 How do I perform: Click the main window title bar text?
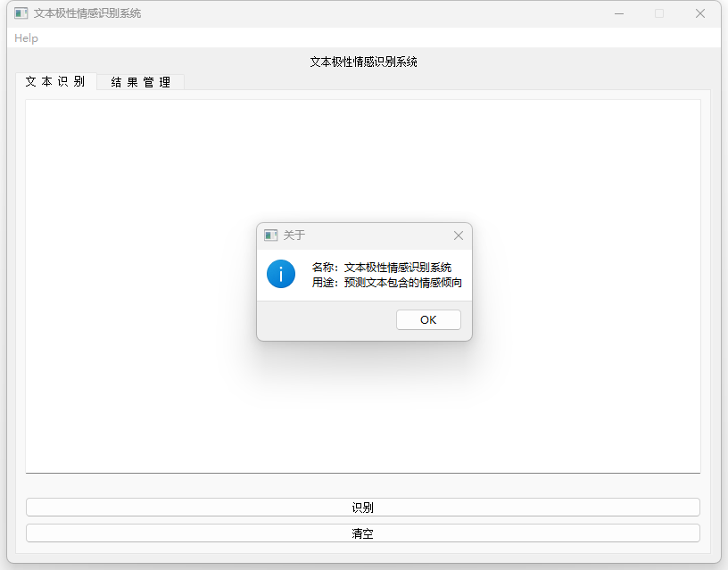(87, 13)
